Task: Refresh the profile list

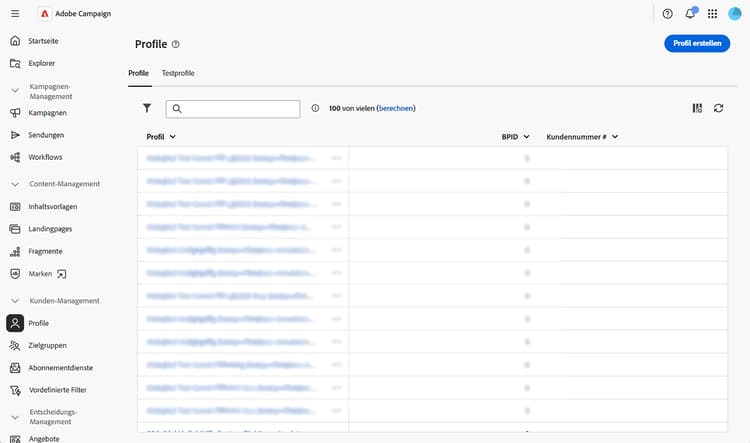Action: [718, 108]
